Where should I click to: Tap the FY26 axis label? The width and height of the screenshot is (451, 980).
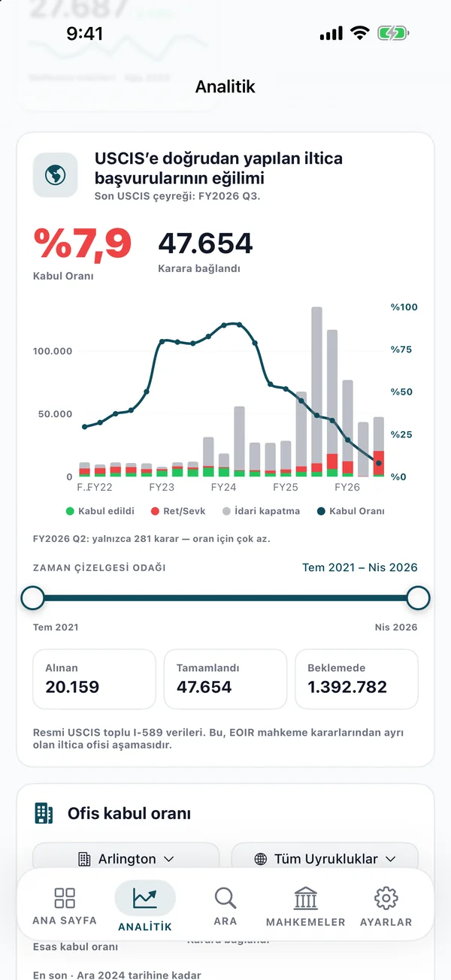click(347, 488)
